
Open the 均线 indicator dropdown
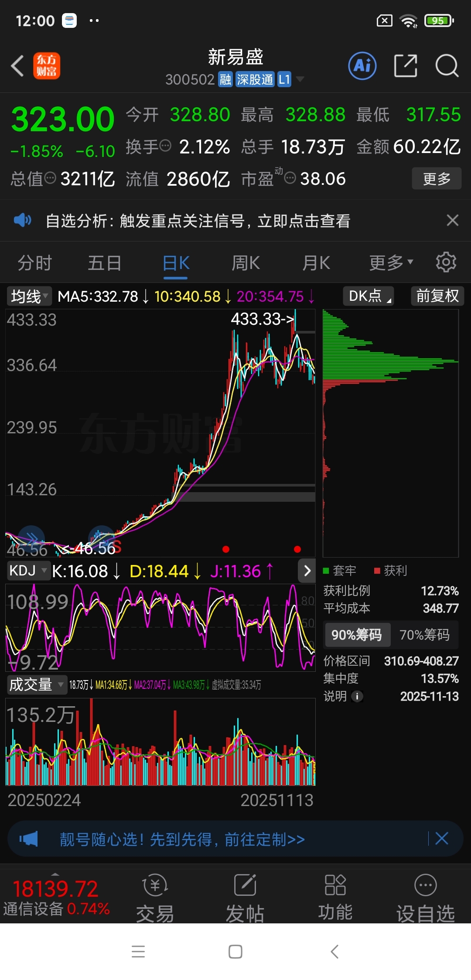(29, 296)
